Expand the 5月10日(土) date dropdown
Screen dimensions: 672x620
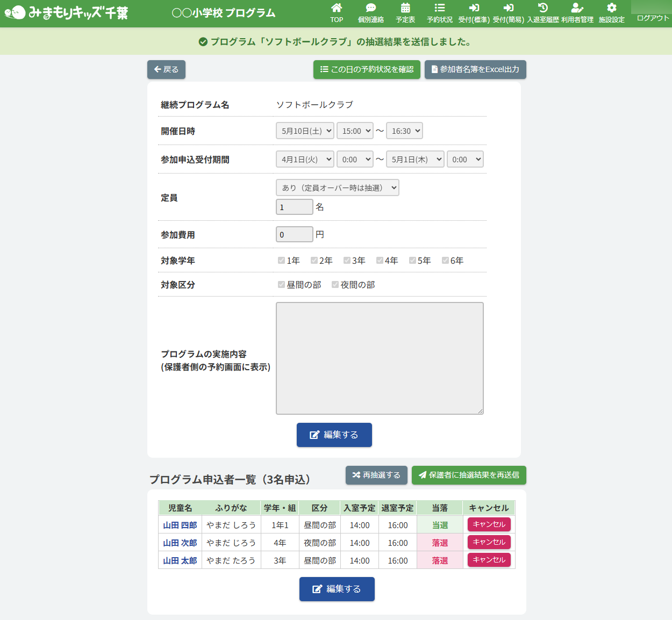tap(305, 131)
